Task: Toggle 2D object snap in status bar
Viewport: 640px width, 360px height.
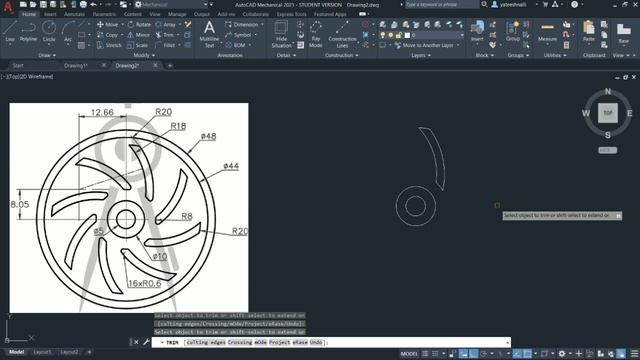Action: (527, 353)
